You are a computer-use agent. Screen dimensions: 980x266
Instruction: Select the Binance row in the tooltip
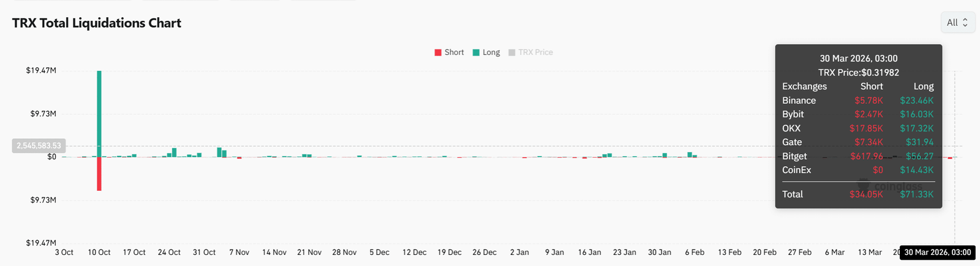pos(858,100)
